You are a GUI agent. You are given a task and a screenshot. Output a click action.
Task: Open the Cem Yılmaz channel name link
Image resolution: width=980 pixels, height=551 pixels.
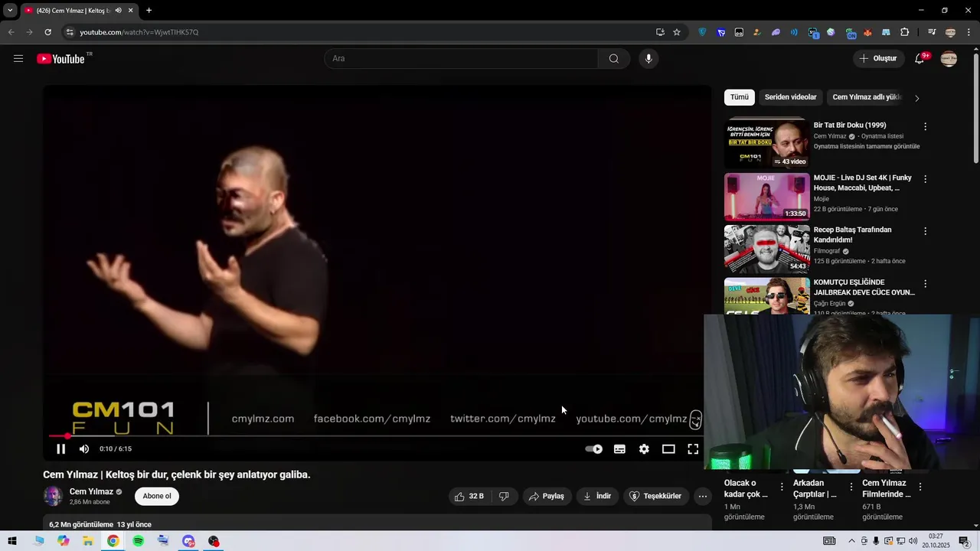91,492
